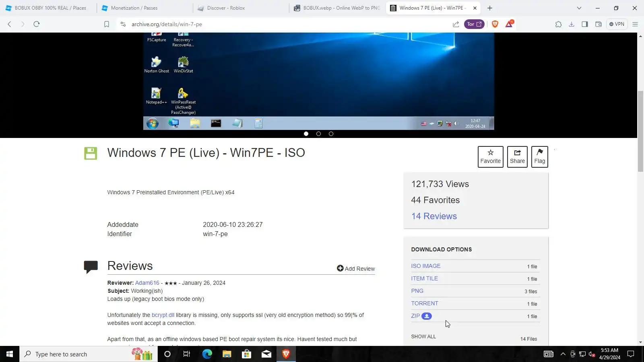The image size is (644, 362).
Task: Expand the PNG download options
Action: click(417, 291)
